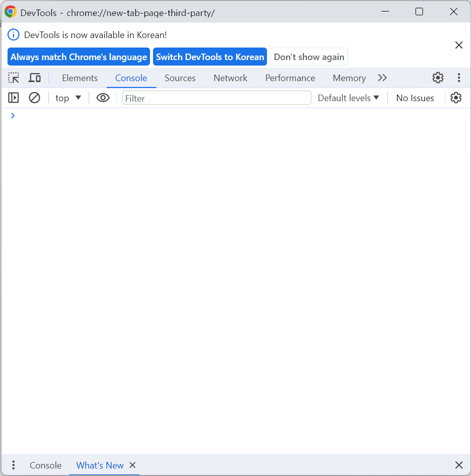Open the Sources tab
The width and height of the screenshot is (471, 476).
(180, 78)
